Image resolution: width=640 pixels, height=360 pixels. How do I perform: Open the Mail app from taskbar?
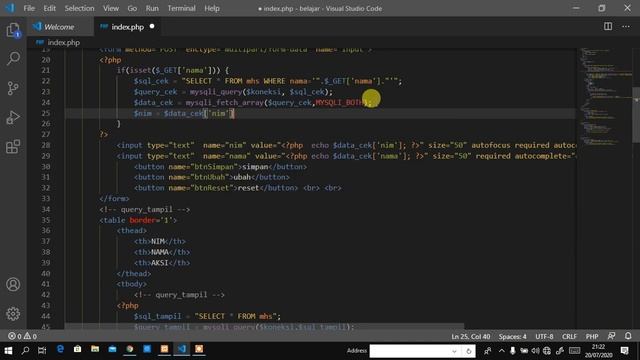pyautogui.click(x=113, y=349)
